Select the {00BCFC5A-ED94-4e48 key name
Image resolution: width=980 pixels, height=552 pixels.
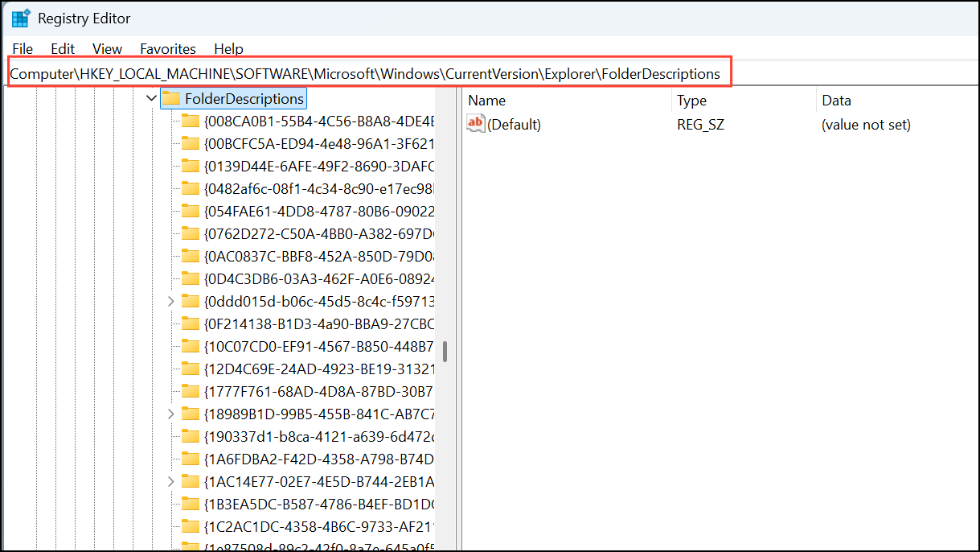tap(319, 144)
